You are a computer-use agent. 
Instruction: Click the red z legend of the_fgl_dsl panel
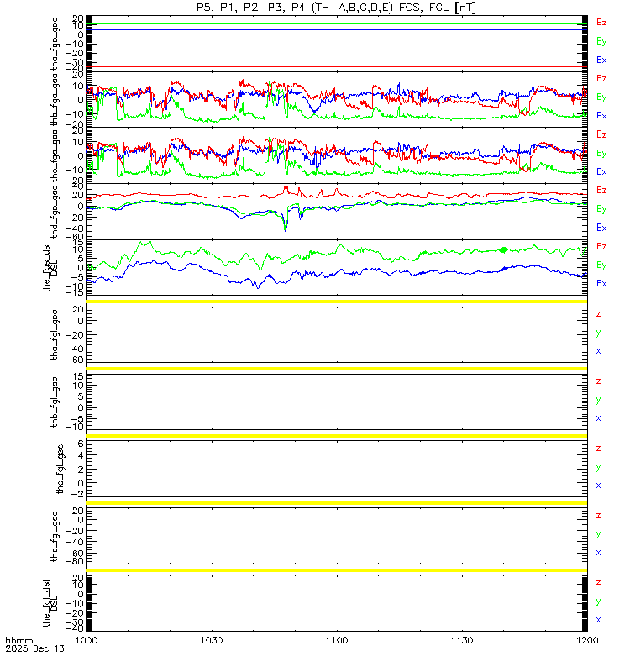point(598,583)
